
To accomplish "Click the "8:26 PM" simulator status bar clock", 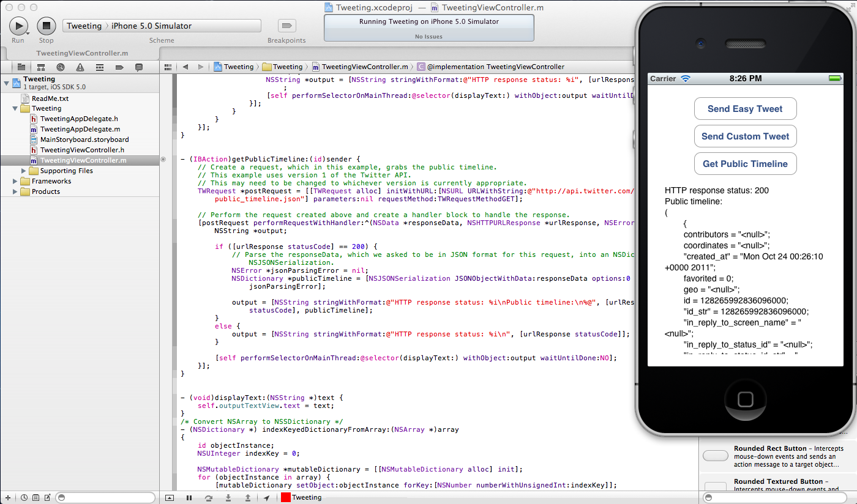I will coord(746,78).
